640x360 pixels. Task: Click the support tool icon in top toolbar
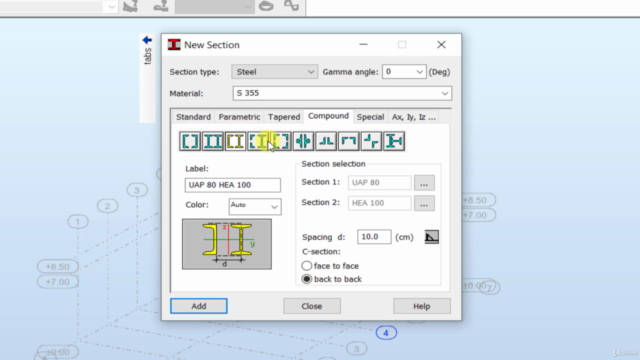[x=131, y=6]
